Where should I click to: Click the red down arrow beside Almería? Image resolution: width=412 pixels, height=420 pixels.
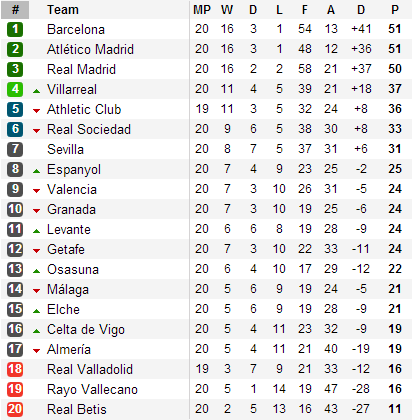37,351
